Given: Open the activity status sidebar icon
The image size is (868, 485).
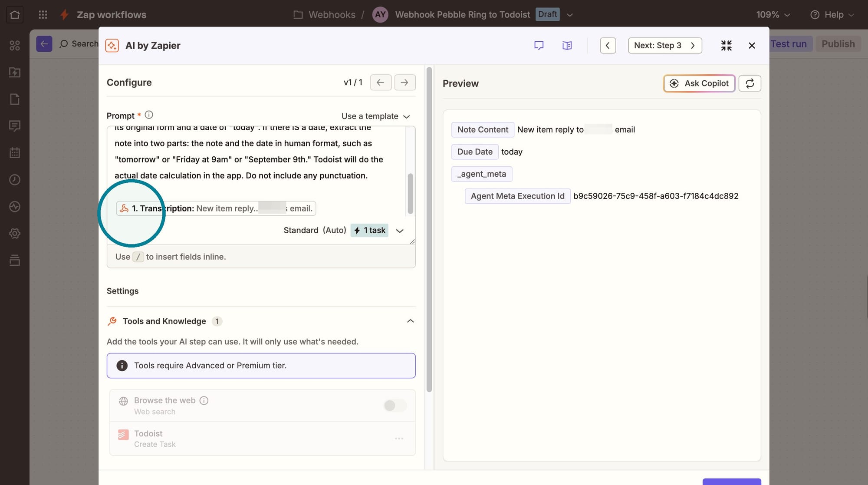Looking at the screenshot, I should point(15,207).
